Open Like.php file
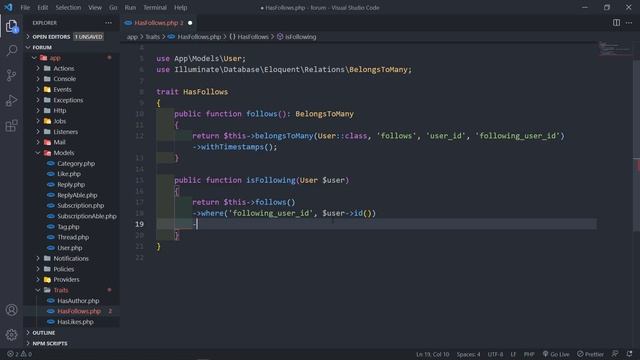Viewport: 640px width, 360px height. pos(71,174)
